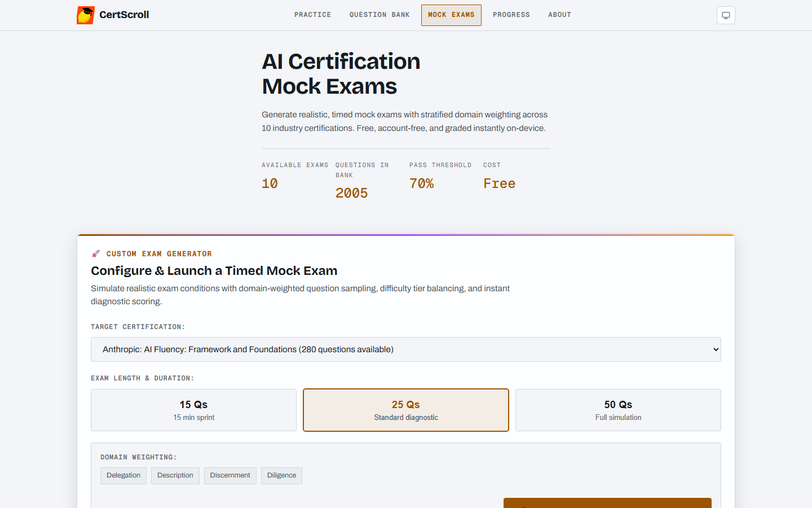Screen dimensions: 812x508
Task: Toggle the Diligence domain chip
Action: (x=281, y=475)
